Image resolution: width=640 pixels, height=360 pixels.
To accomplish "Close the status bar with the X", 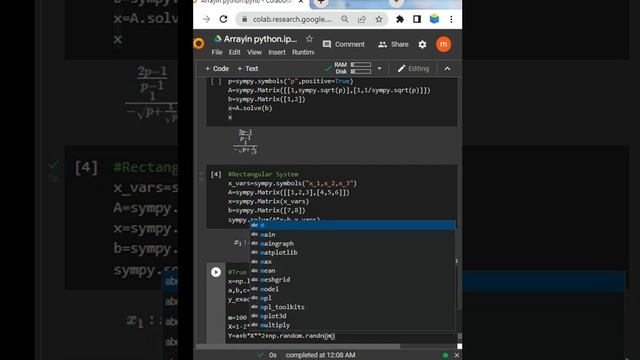I will coord(456,355).
